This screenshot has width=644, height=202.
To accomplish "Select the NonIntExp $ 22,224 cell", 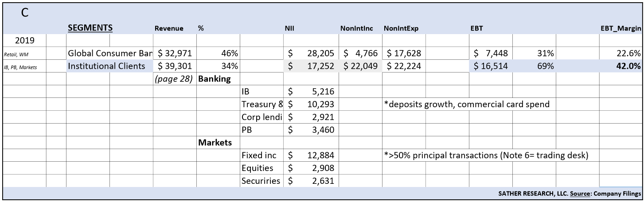I will (402, 66).
